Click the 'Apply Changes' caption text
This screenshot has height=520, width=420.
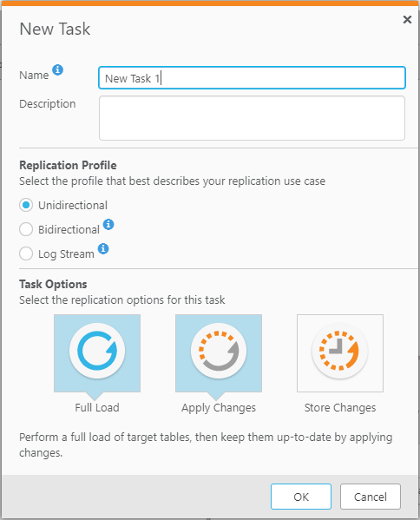tap(219, 408)
